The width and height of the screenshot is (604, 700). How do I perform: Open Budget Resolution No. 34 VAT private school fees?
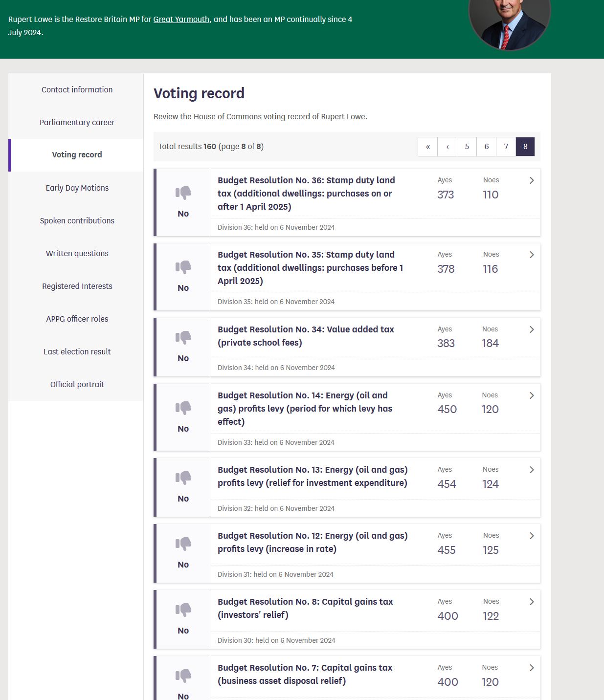click(306, 336)
